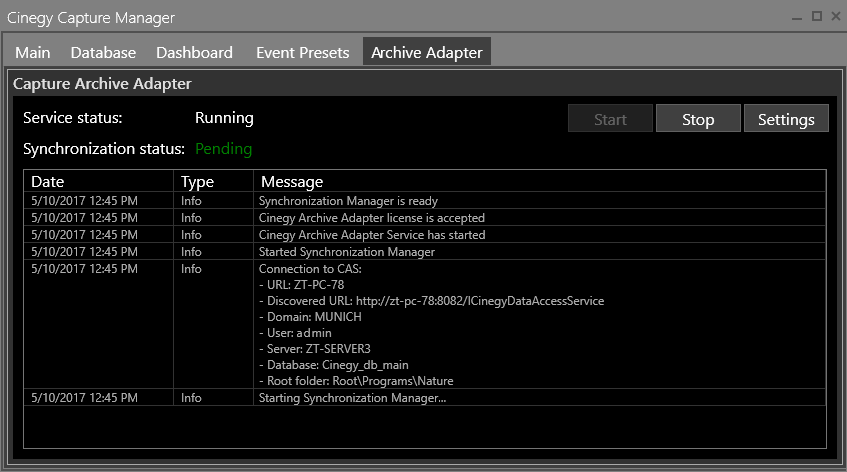This screenshot has width=847, height=472.
Task: Close the Cinegy Capture Manager window
Action: (836, 17)
